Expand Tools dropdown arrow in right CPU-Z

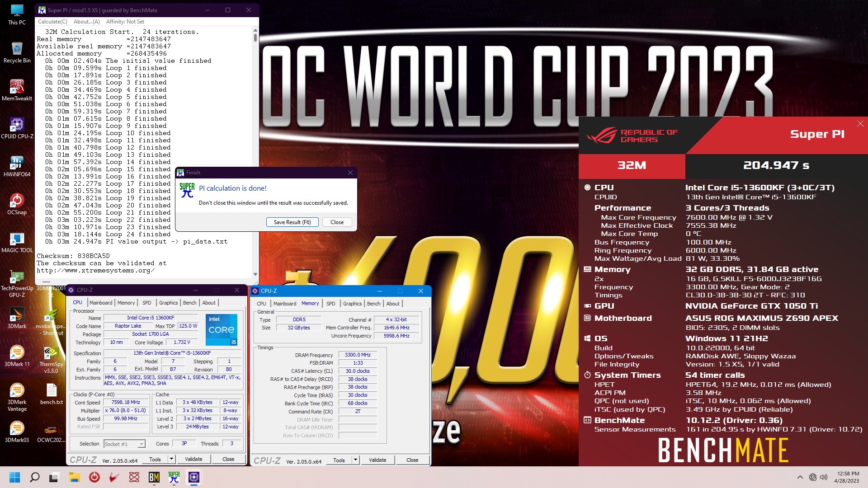[x=355, y=460]
